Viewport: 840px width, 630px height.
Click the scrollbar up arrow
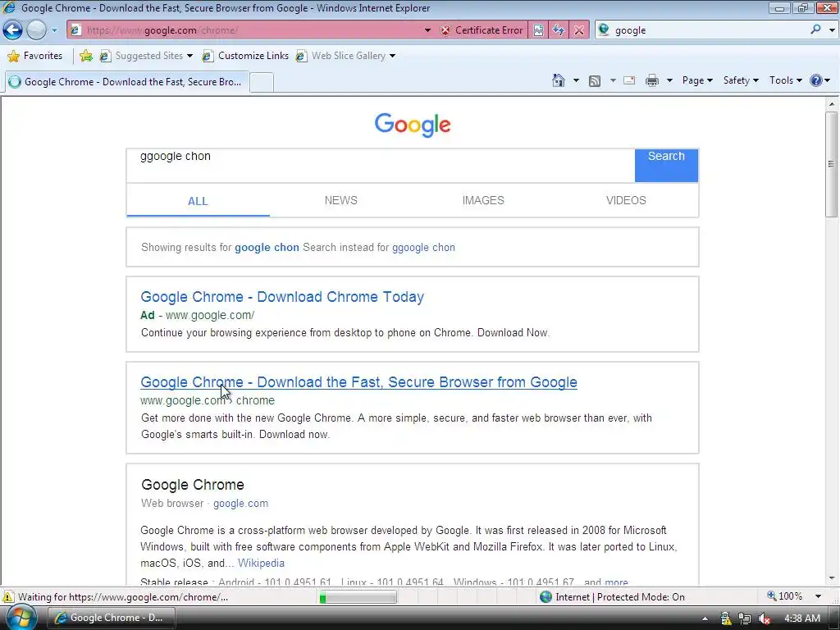[x=832, y=104]
